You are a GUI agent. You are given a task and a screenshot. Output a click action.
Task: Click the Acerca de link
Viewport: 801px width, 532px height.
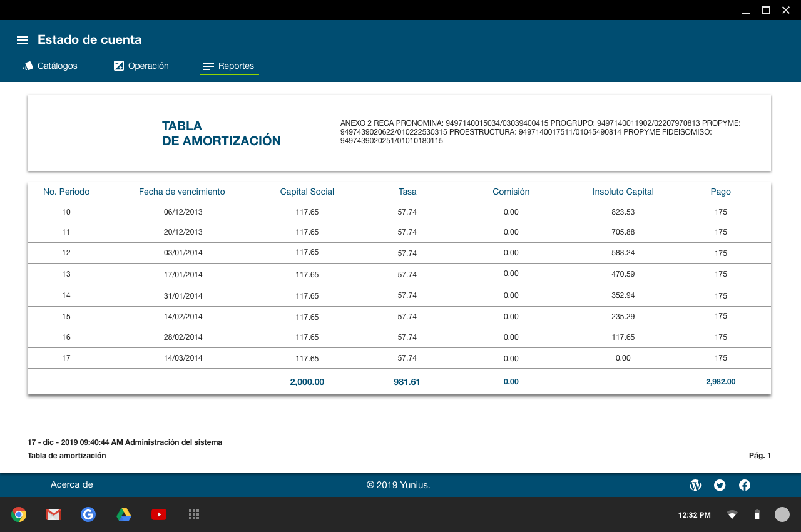click(x=71, y=484)
